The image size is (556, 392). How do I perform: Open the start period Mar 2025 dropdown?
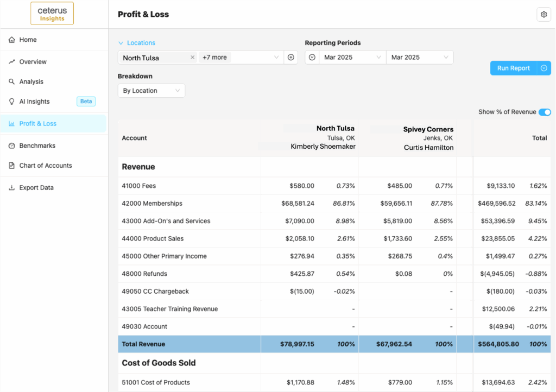point(352,58)
